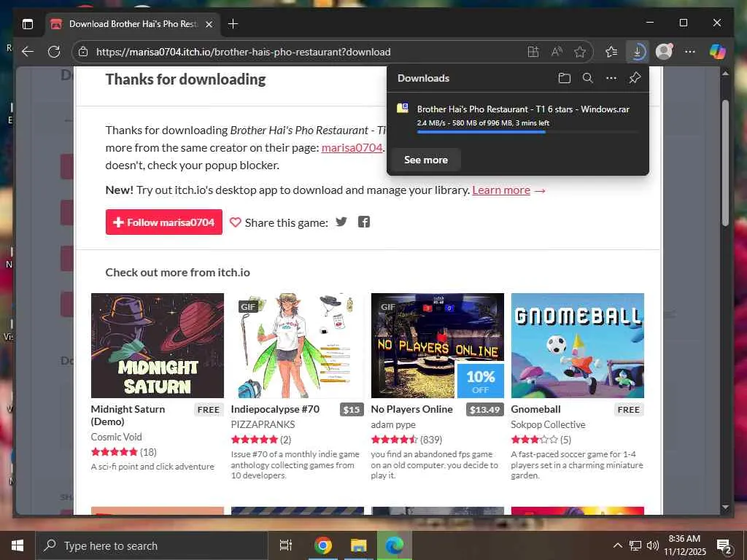Click the download progress bar
Viewport: 747px width, 560px height.
click(x=527, y=132)
